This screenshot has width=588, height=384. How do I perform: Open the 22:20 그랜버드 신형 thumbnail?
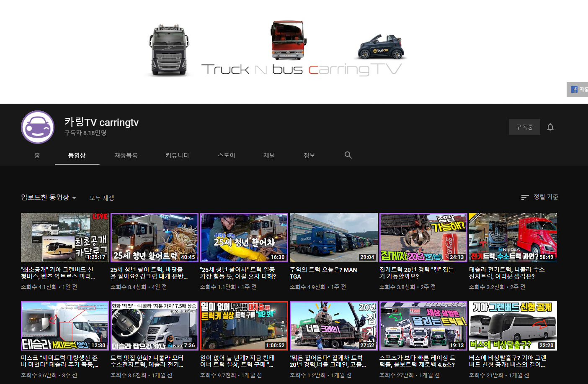513,326
